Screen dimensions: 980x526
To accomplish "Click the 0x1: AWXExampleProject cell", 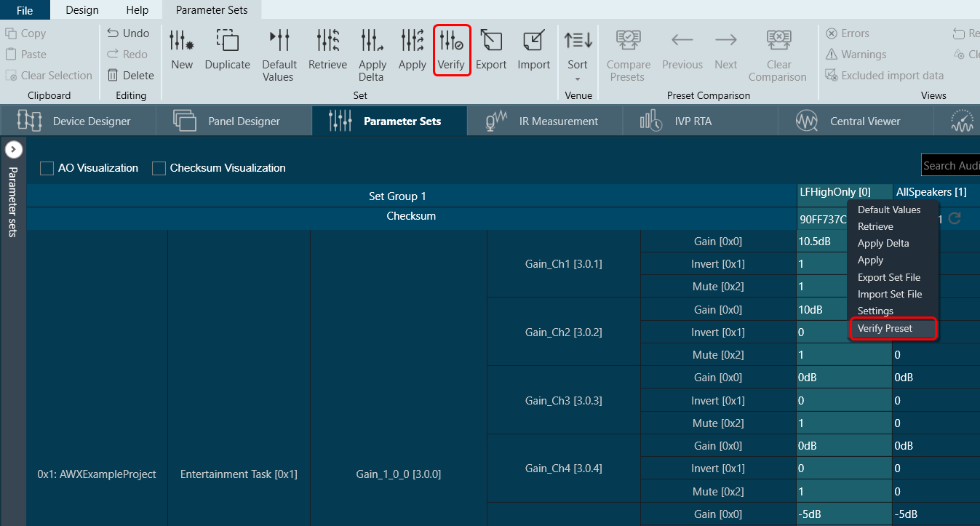I will point(97,474).
